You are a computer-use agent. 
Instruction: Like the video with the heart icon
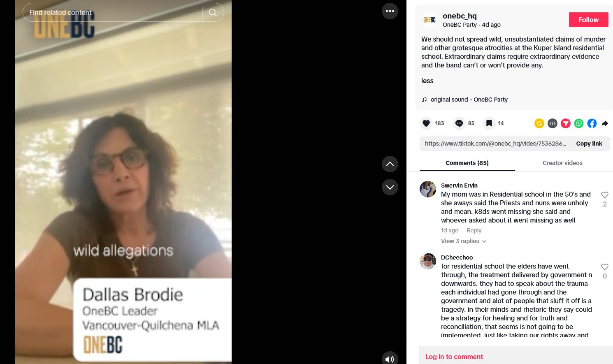click(x=426, y=123)
